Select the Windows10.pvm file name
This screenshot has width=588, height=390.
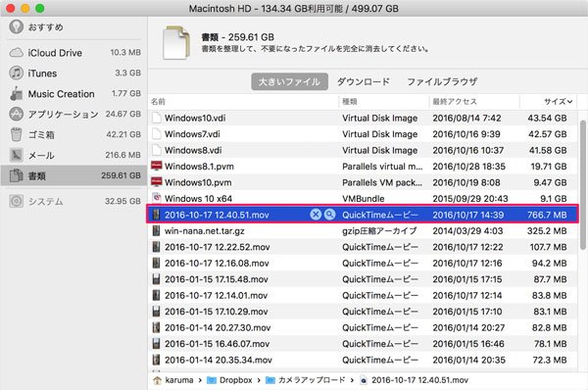point(198,182)
